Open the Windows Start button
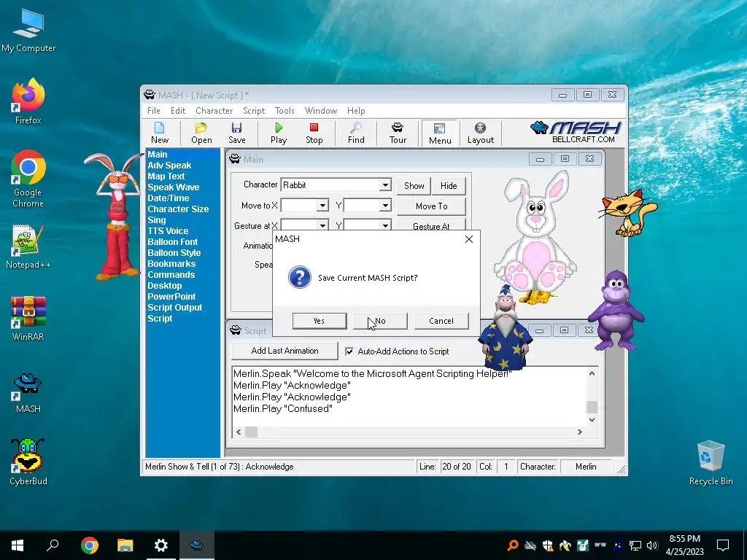The image size is (747, 560). coord(18,545)
